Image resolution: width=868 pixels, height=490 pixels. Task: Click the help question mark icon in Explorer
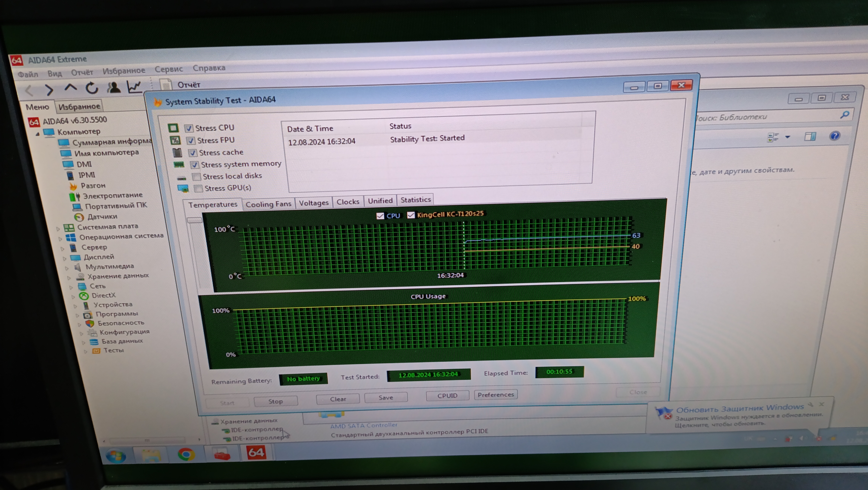click(835, 136)
